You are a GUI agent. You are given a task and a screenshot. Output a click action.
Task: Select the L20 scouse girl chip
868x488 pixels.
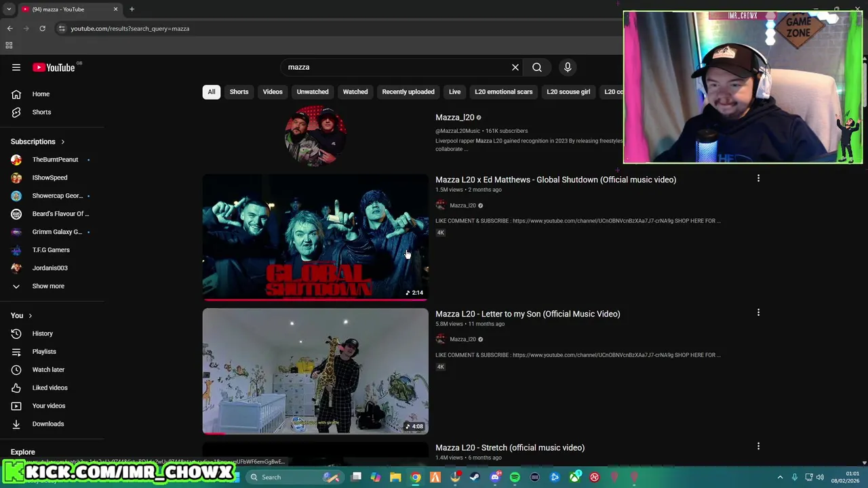[568, 91]
